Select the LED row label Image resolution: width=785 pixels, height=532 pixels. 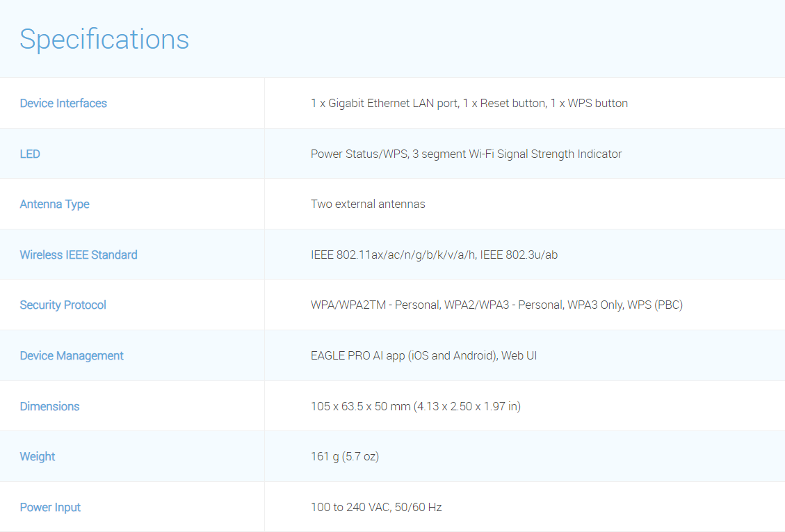click(x=30, y=154)
